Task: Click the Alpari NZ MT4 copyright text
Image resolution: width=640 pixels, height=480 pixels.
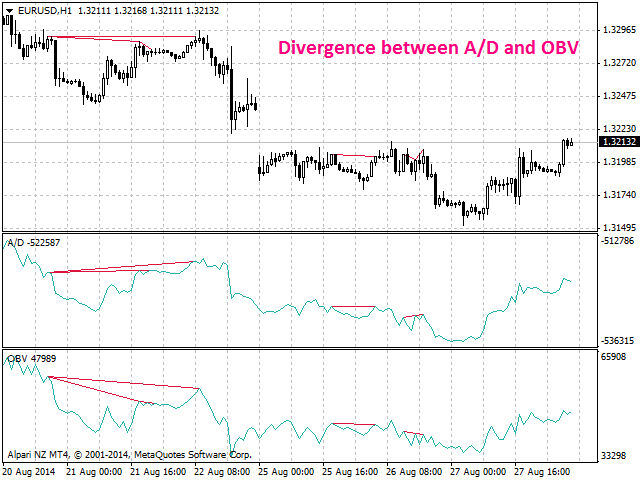Action: (x=129, y=454)
